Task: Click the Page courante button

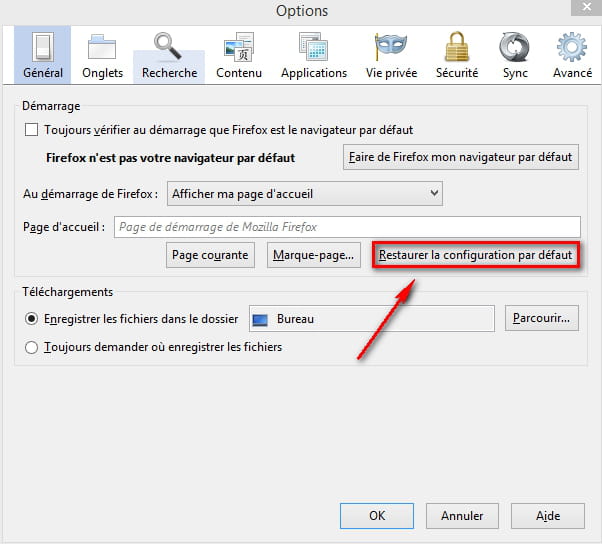Action: [210, 255]
